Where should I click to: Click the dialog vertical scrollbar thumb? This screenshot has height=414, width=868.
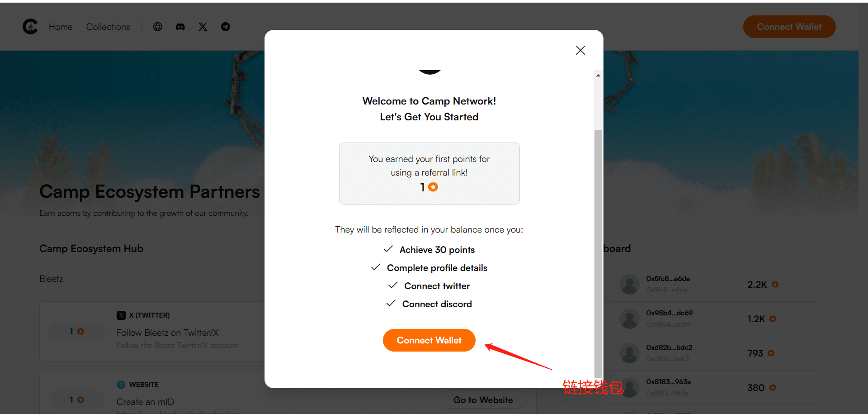(598, 253)
